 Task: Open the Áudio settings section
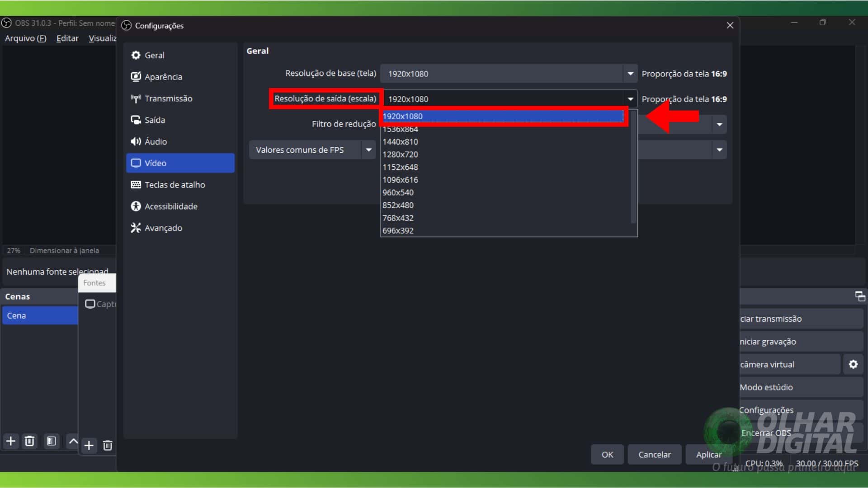click(x=156, y=141)
